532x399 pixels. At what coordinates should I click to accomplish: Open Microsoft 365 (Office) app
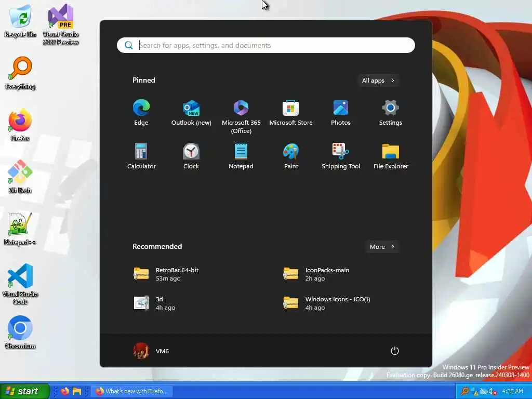click(x=241, y=117)
